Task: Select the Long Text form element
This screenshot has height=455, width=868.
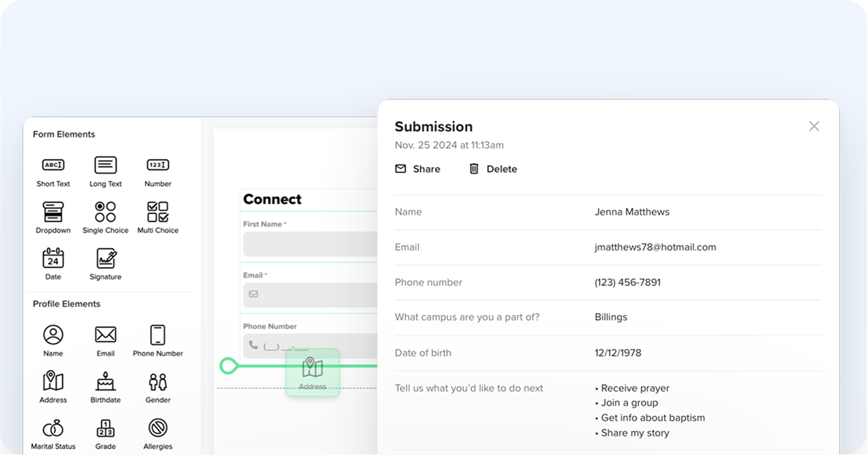Action: click(105, 172)
